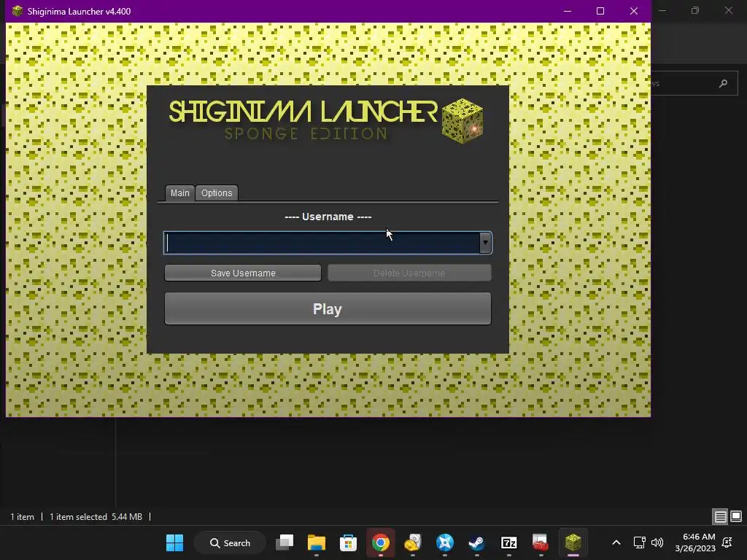
Task: Hit the large Play button
Action: (328, 308)
